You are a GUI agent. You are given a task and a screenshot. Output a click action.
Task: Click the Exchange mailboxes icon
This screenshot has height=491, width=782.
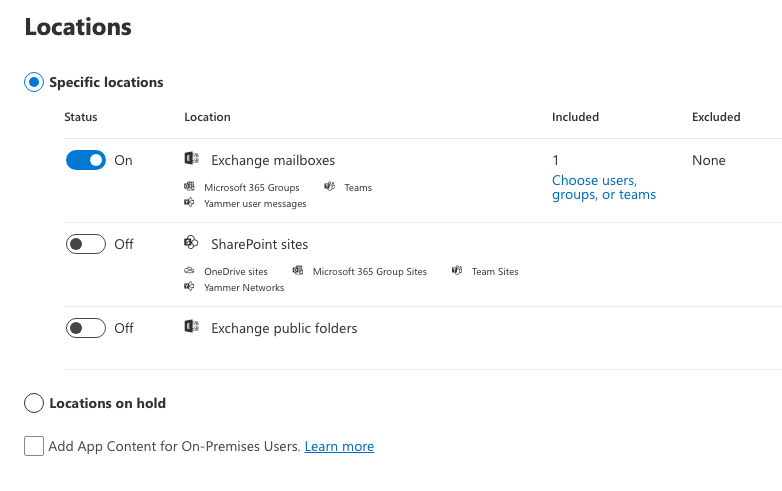191,160
